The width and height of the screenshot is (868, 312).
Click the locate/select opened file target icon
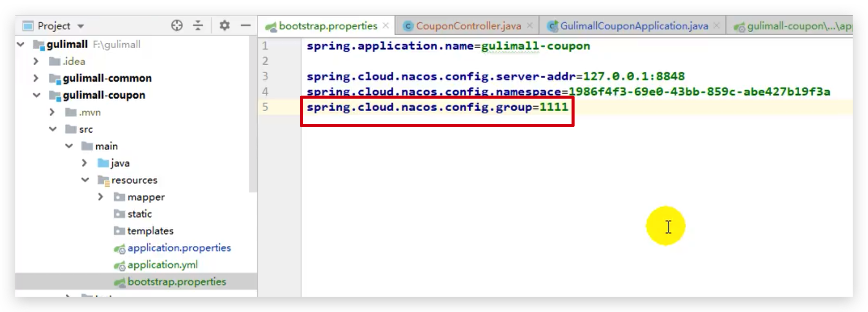tap(177, 26)
